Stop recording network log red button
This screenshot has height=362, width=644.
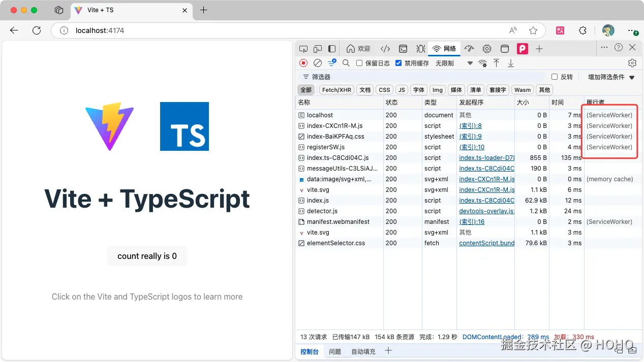click(x=303, y=63)
